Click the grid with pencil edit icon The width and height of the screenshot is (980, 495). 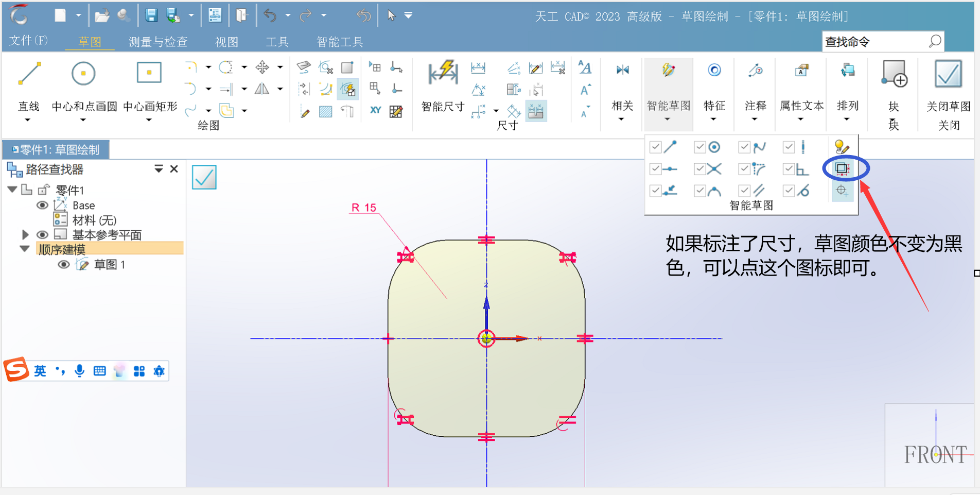[x=396, y=111]
